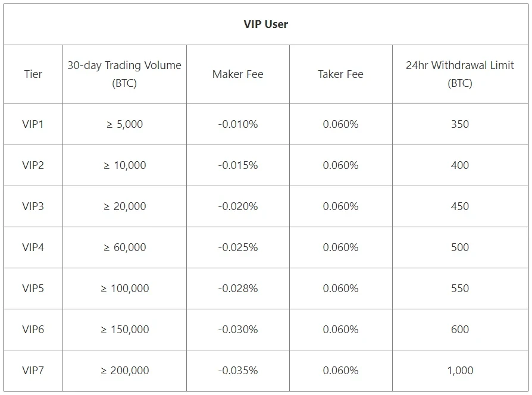Click the VIP3 tier label
Screen dimensions: 532x395
click(33, 206)
